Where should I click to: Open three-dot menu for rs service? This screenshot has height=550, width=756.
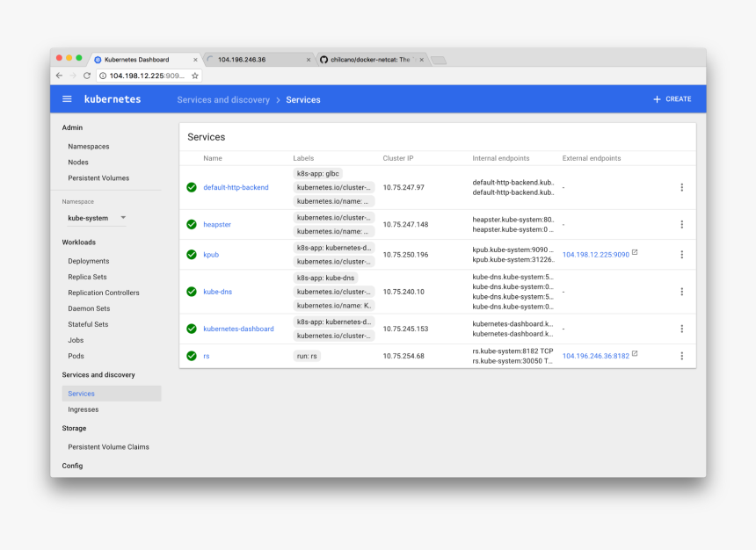point(681,356)
